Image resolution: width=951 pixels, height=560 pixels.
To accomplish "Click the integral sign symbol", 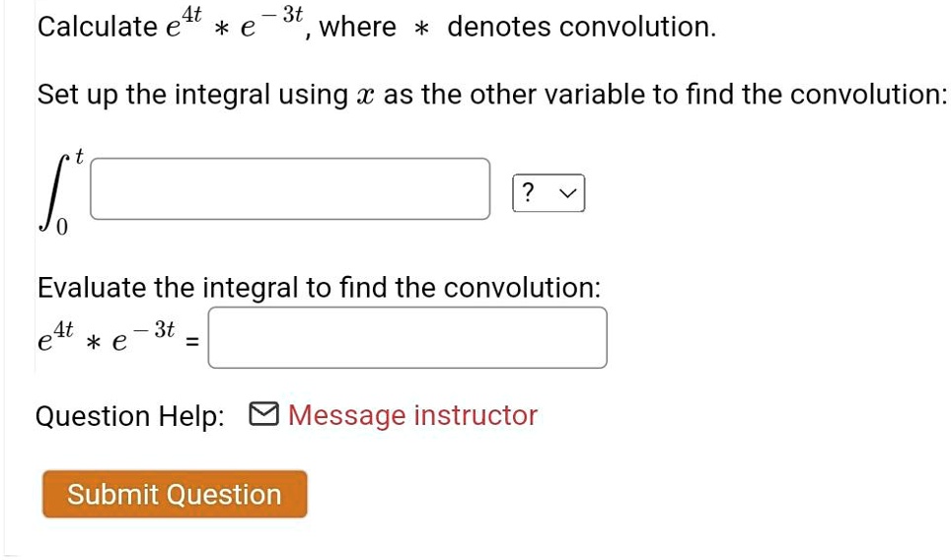I will [x=54, y=192].
